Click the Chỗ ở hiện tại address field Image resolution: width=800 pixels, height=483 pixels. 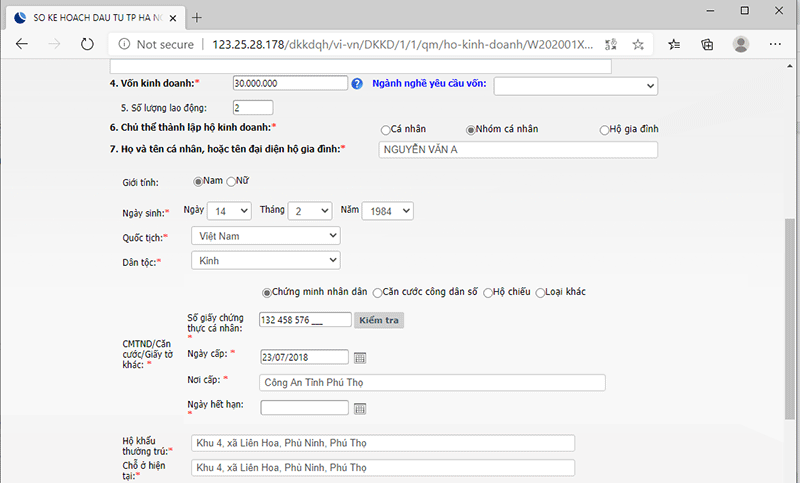click(383, 467)
